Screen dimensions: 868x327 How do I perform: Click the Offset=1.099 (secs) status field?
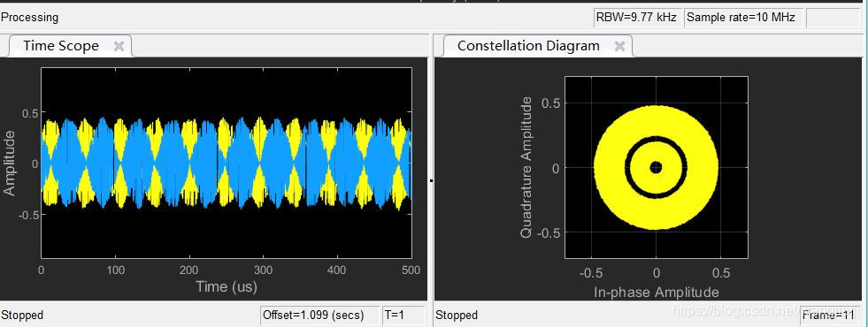tap(319, 316)
